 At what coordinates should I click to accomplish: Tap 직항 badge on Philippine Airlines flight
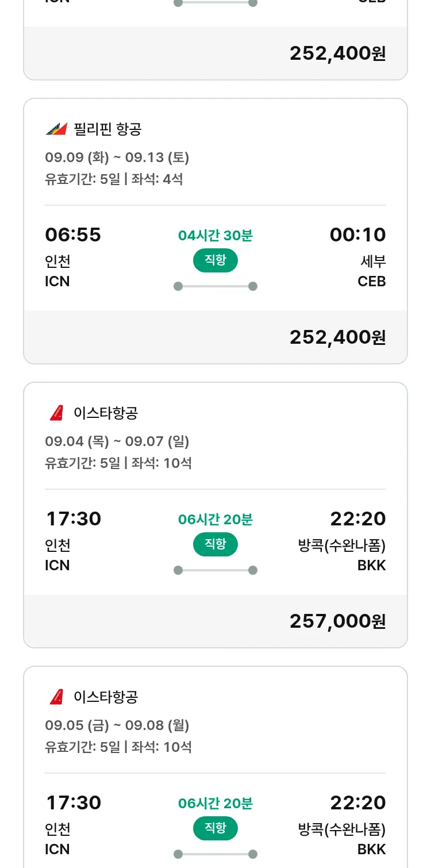[215, 260]
